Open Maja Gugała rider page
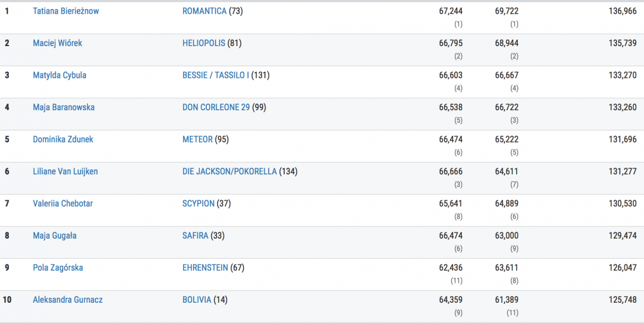The image size is (644, 323). click(55, 236)
